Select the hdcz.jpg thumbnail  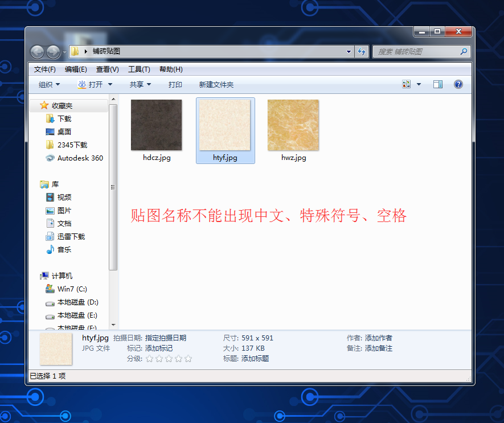(x=156, y=125)
